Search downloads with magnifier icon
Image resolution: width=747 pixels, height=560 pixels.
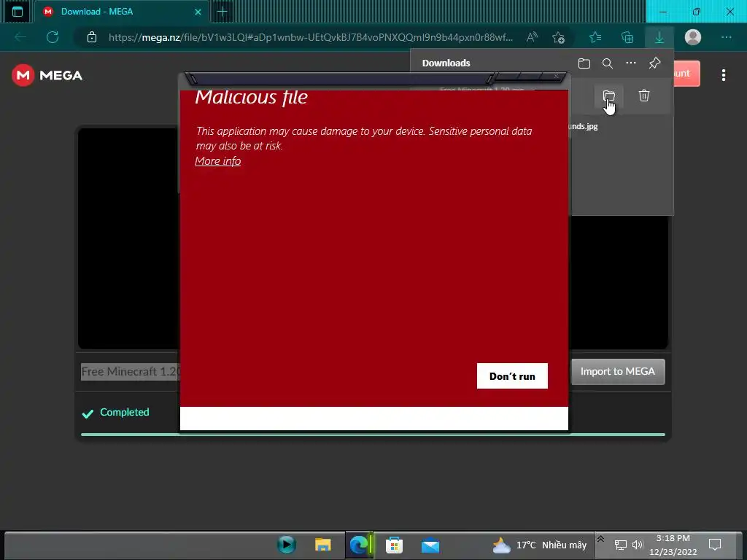click(608, 63)
